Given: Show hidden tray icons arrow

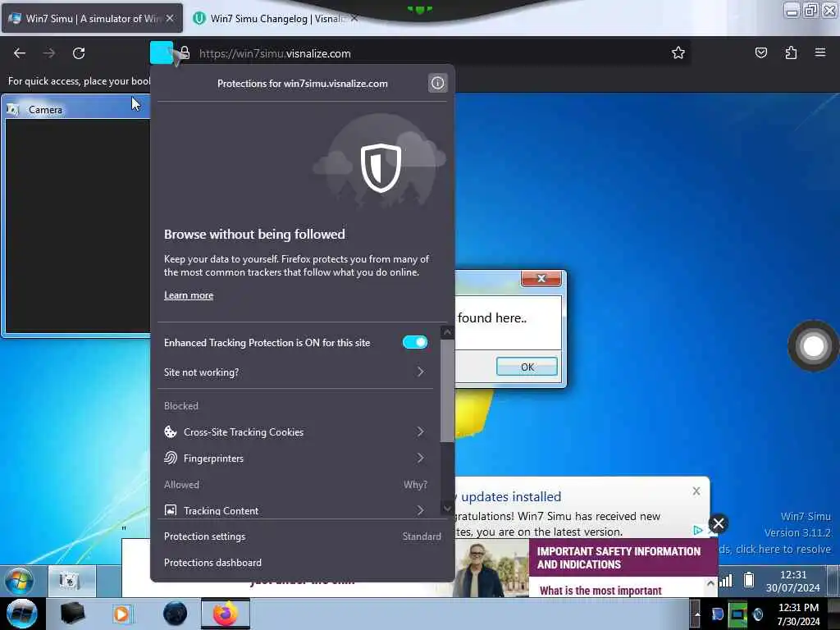Looking at the screenshot, I should (x=697, y=614).
